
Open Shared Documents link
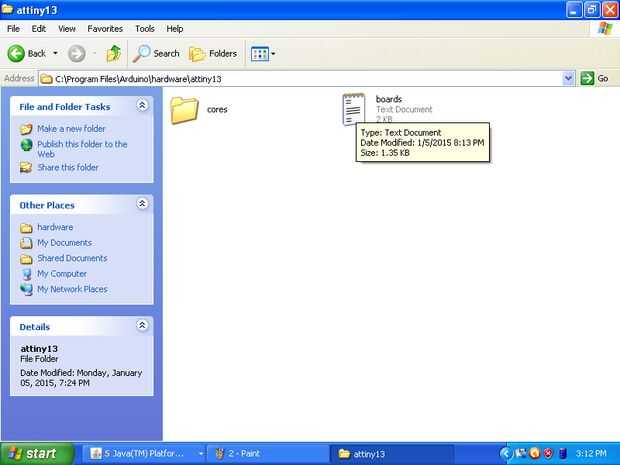[72, 258]
